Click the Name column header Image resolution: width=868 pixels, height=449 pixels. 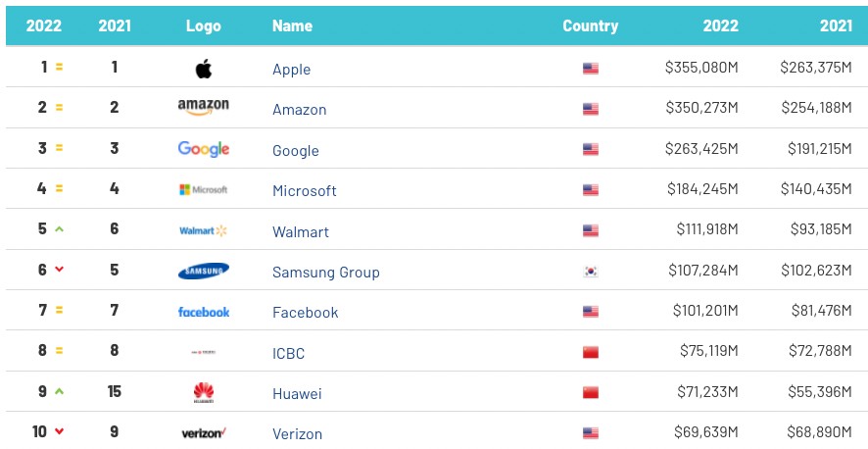tap(292, 26)
